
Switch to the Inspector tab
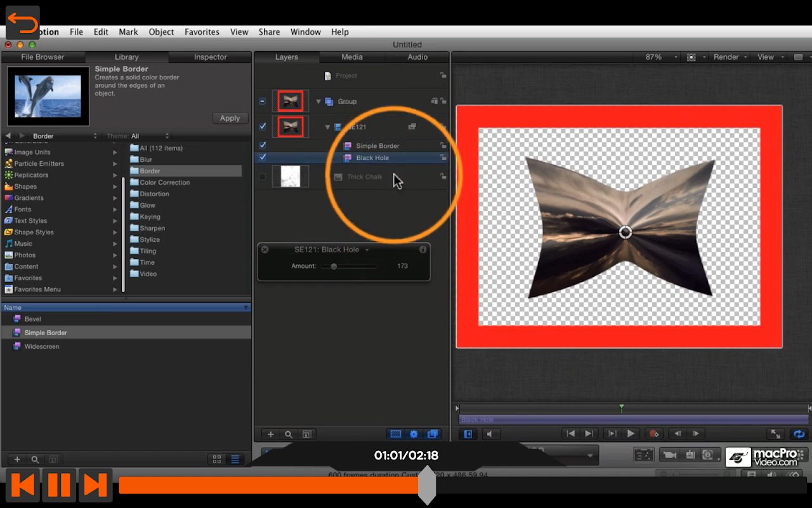[x=210, y=57]
